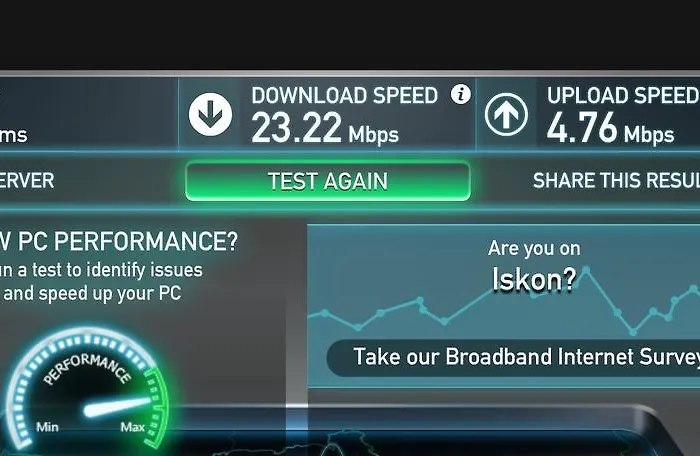This screenshot has height=456, width=700.
Task: Click the Upload Speed heading text
Action: click(x=623, y=96)
